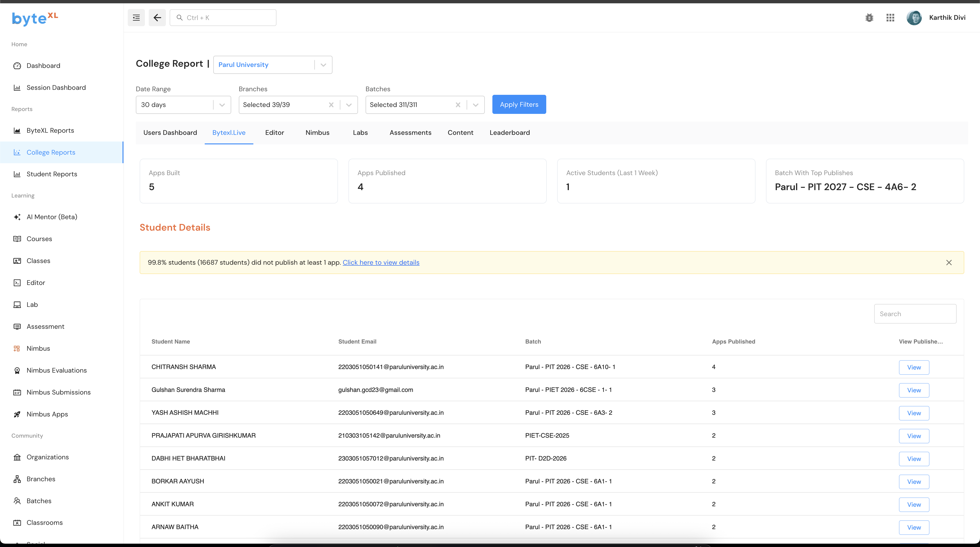Click the AI Mentor sparkle icon
980x547 pixels.
tap(17, 217)
